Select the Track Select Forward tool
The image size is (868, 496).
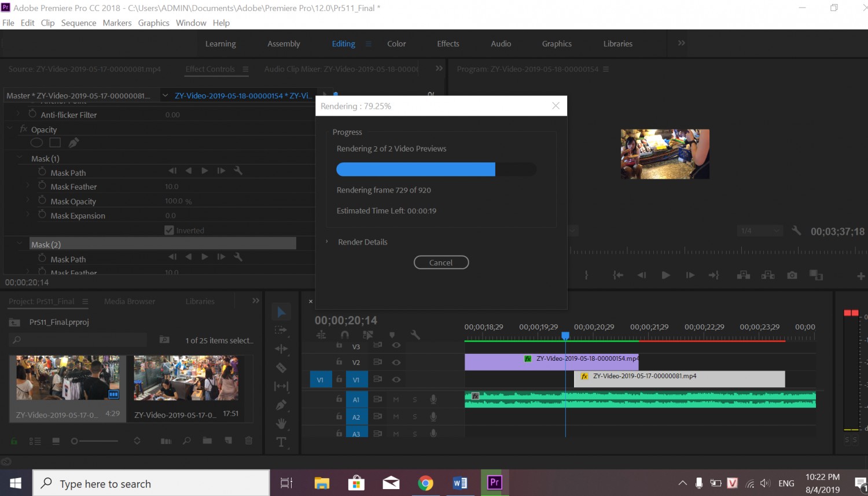click(281, 330)
